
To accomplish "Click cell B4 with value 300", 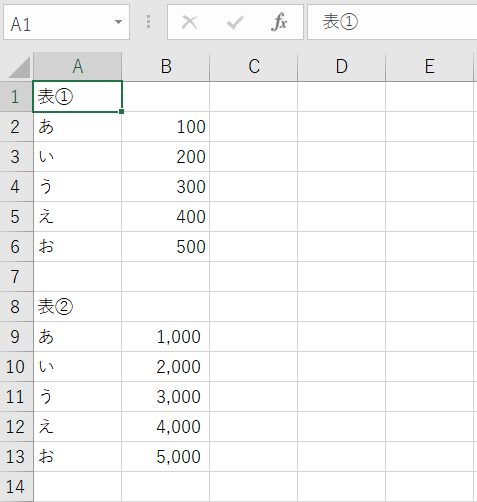I will coord(166,187).
